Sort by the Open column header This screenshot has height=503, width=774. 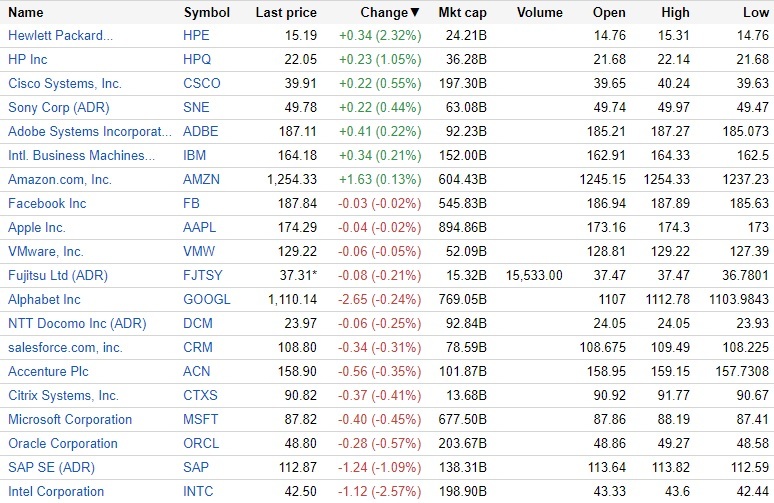610,13
